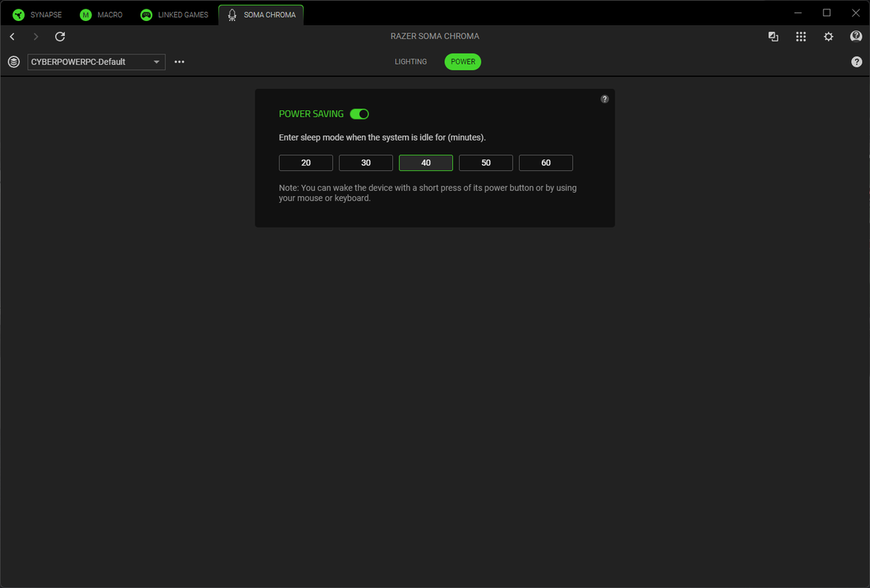Open the three-dot profile options menu
This screenshot has width=870, height=588.
point(180,62)
